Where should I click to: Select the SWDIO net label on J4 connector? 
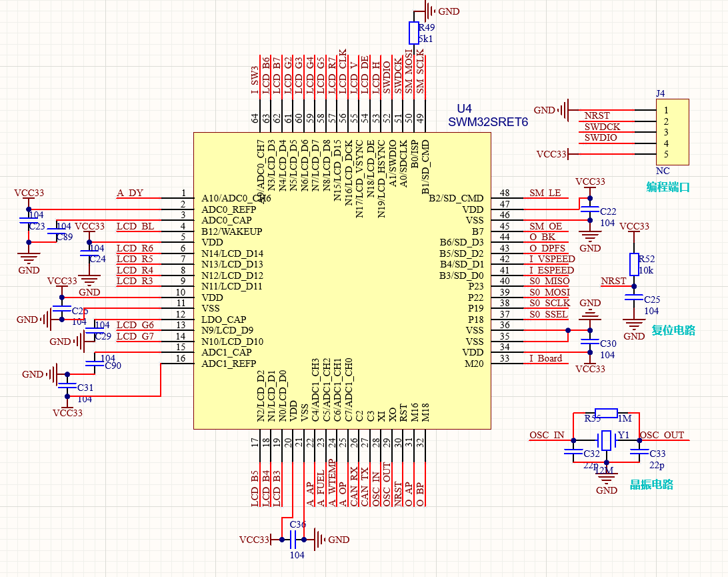(601, 138)
